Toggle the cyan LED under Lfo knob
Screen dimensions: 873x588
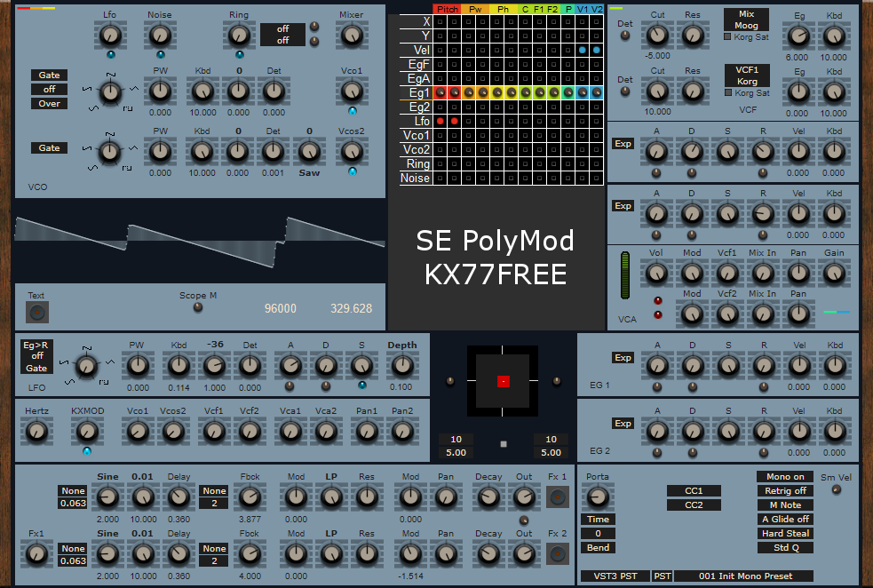pos(110,54)
